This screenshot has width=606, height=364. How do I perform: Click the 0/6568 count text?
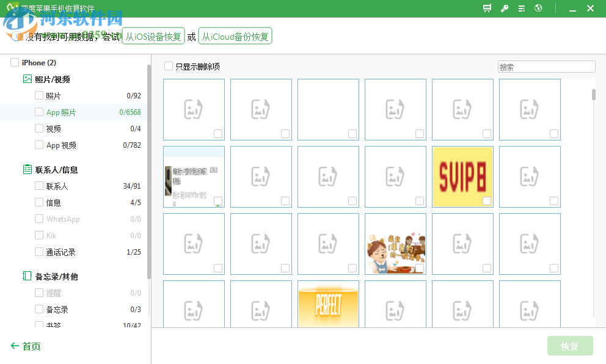tap(130, 112)
